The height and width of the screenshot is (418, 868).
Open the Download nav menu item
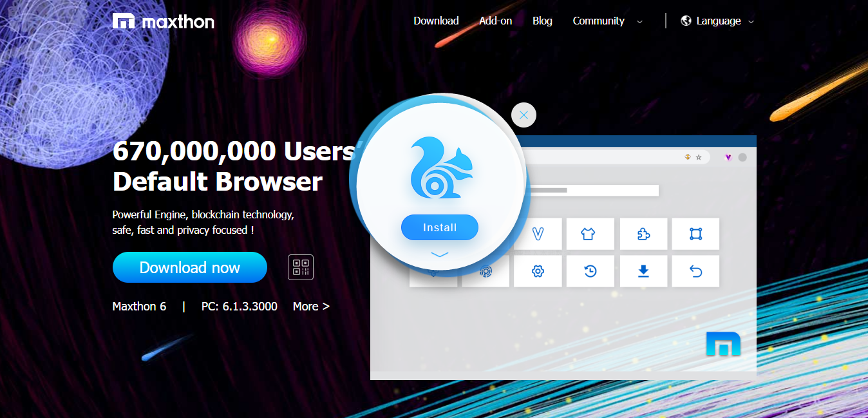(436, 21)
